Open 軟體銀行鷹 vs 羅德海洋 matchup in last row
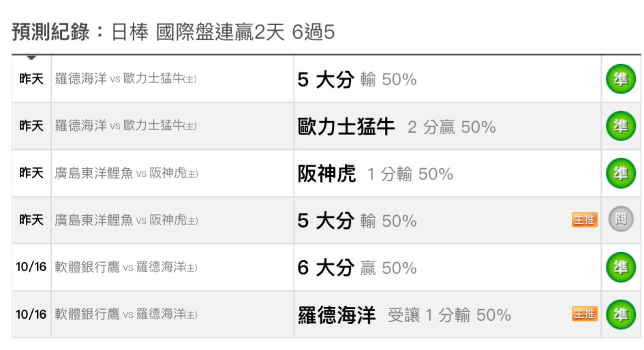 pos(126,315)
